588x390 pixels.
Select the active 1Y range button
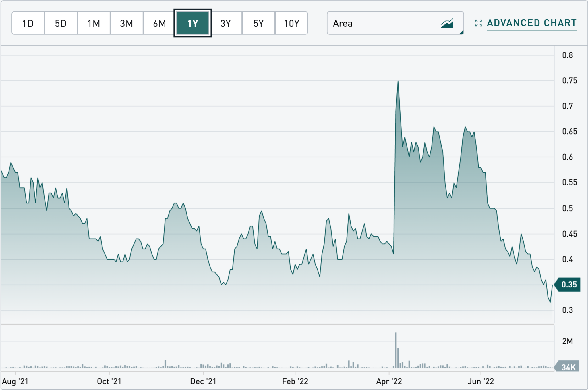[x=193, y=23]
